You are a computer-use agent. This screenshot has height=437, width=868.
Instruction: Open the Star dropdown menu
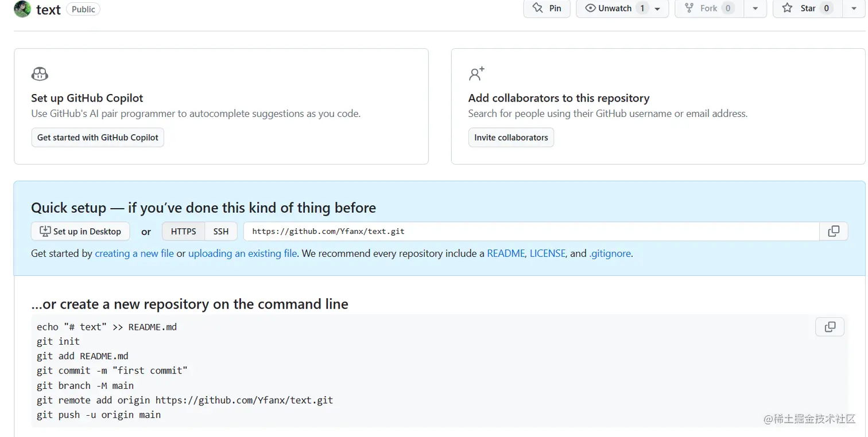pos(854,9)
